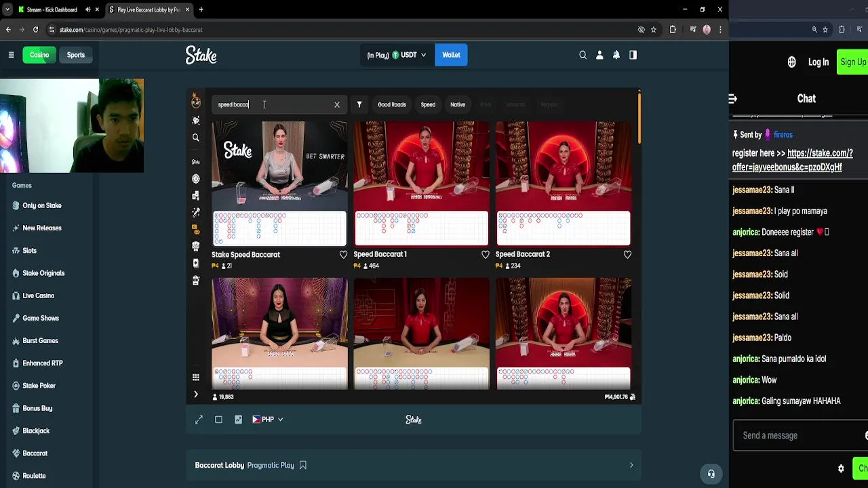Bookmark this page with the star icon

coord(654,30)
